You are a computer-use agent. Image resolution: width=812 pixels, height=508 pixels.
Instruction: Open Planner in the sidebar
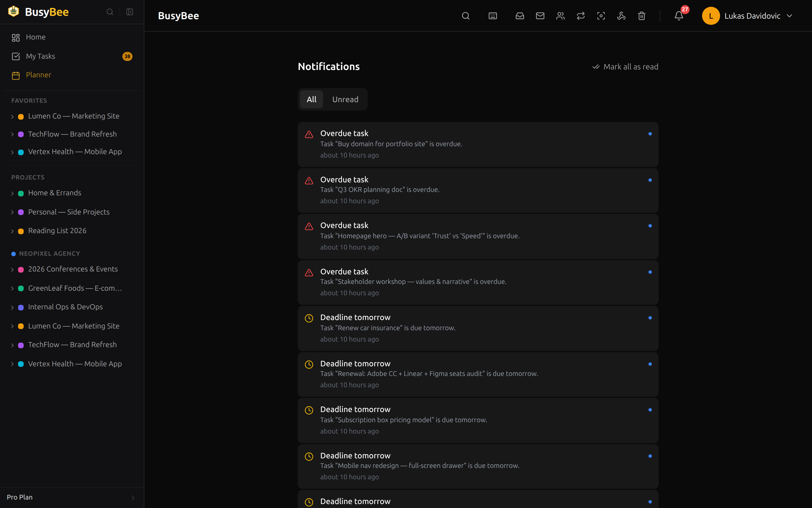click(72, 75)
